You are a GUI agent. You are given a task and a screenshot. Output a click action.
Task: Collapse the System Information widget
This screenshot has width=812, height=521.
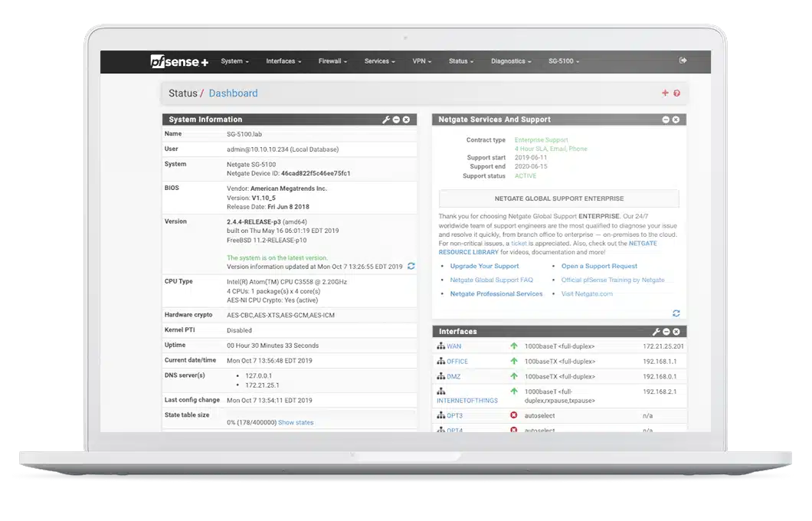pyautogui.click(x=396, y=120)
